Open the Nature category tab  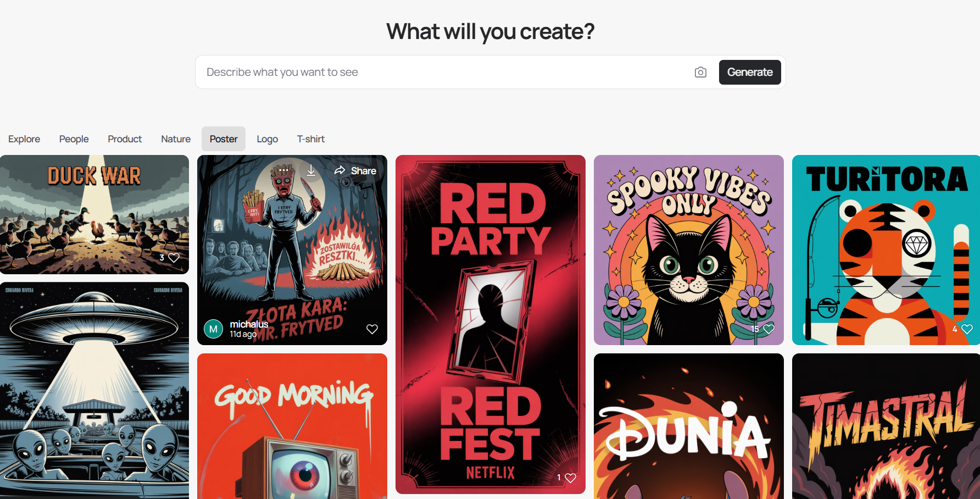click(x=176, y=139)
